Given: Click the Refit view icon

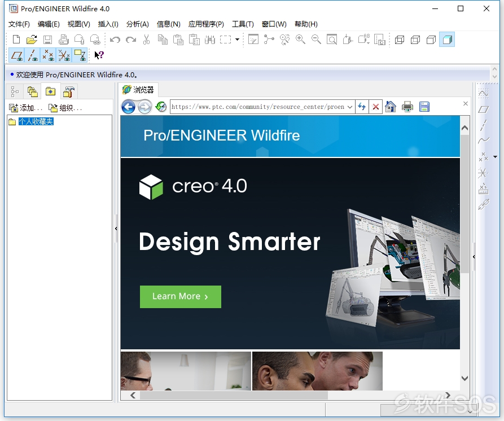Looking at the screenshot, I should [x=332, y=40].
